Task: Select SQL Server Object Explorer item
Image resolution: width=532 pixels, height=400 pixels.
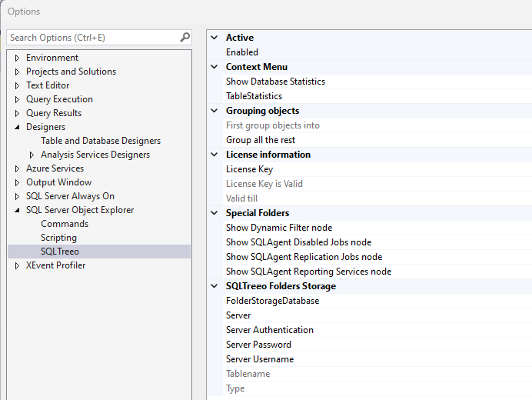Action: (x=80, y=210)
